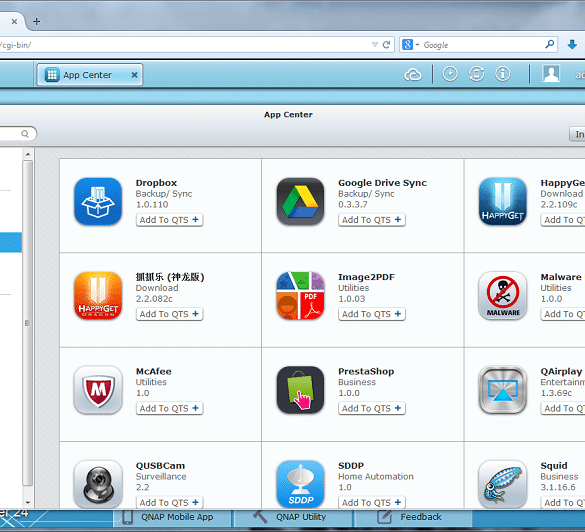Image resolution: width=585 pixels, height=532 pixels.
Task: Click the McAfee title text
Action: click(154, 371)
